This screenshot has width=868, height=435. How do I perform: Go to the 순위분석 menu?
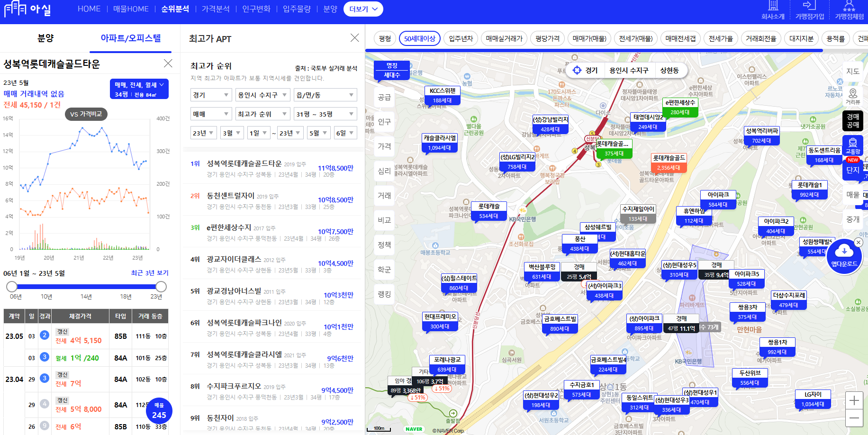click(x=175, y=9)
